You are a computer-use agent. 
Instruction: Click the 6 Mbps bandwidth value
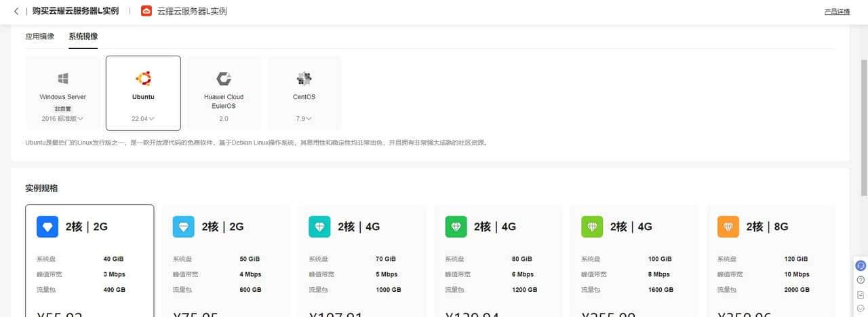point(523,274)
